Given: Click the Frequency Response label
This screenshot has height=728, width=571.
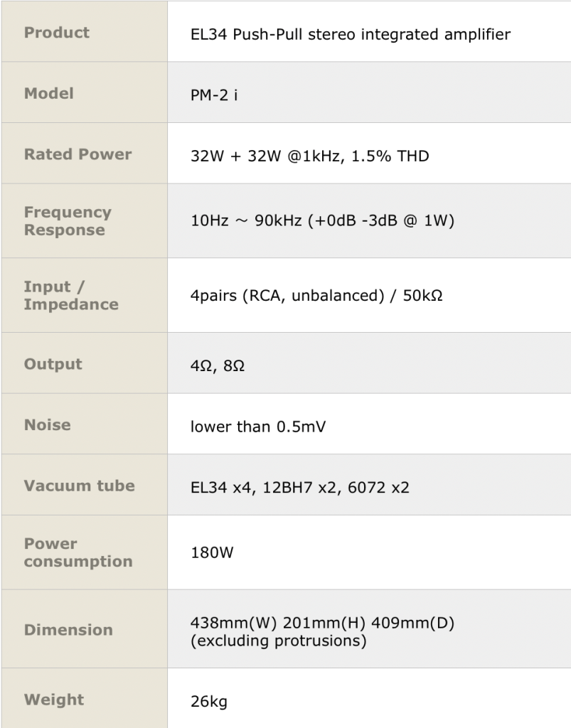Looking at the screenshot, I should 68,221.
